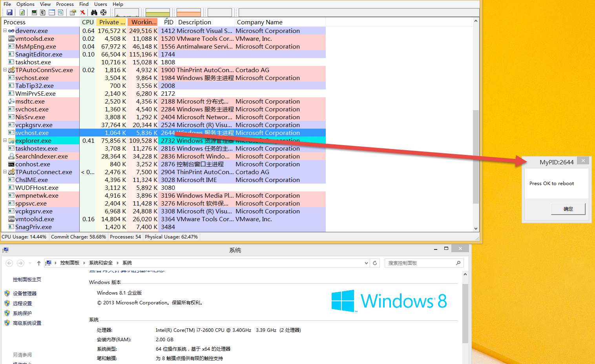The image size is (595, 364).
Task: Select the MsMpEng.exe process row
Action: (164, 46)
